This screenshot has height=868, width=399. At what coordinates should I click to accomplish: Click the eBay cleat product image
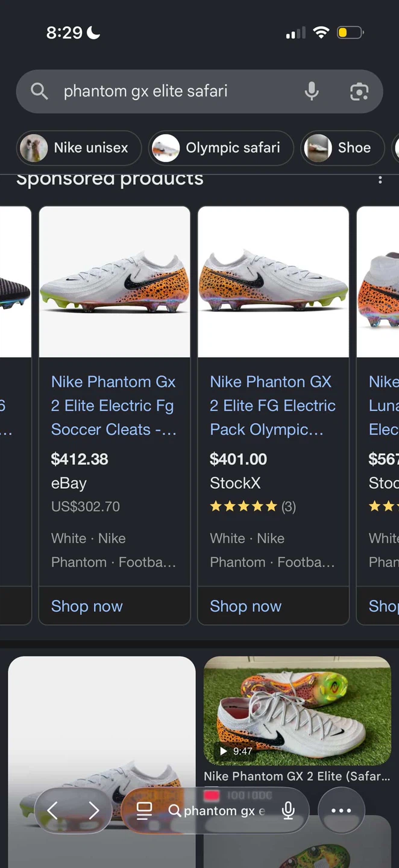coord(115,282)
